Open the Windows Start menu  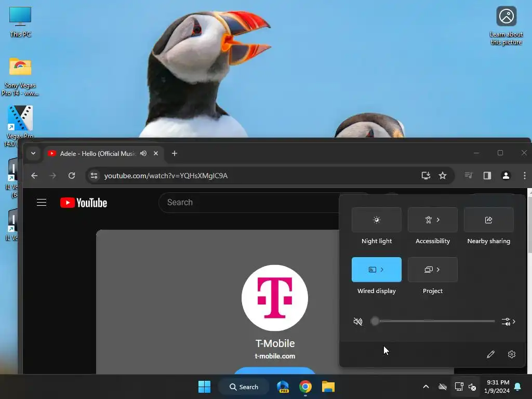click(x=204, y=387)
